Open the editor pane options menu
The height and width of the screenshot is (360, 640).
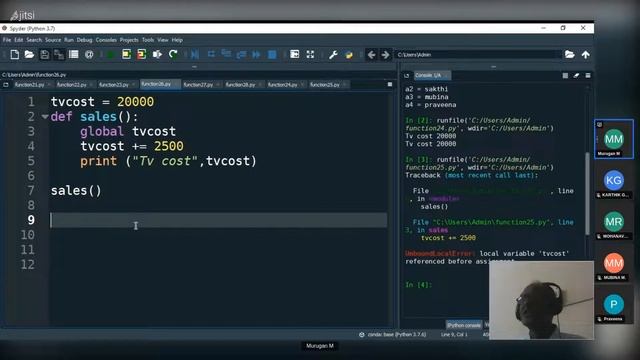390,84
